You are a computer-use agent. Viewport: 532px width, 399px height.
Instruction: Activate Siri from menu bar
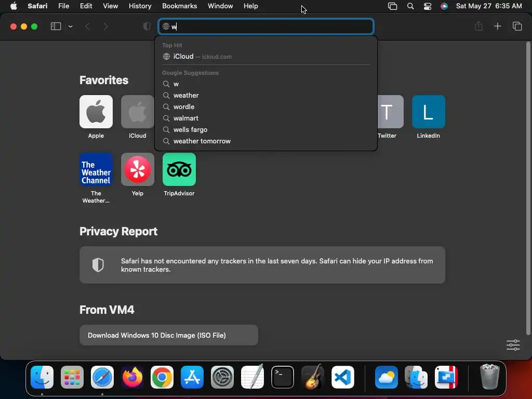(x=444, y=6)
